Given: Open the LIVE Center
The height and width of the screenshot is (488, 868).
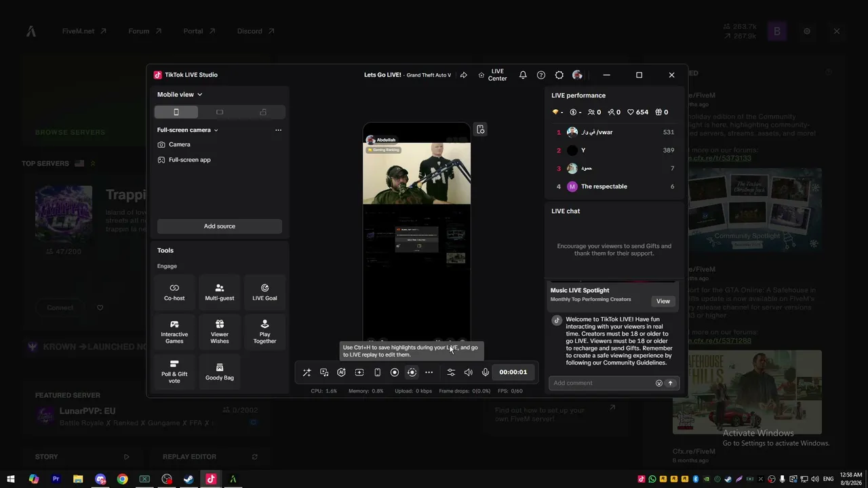Looking at the screenshot, I should [492, 75].
